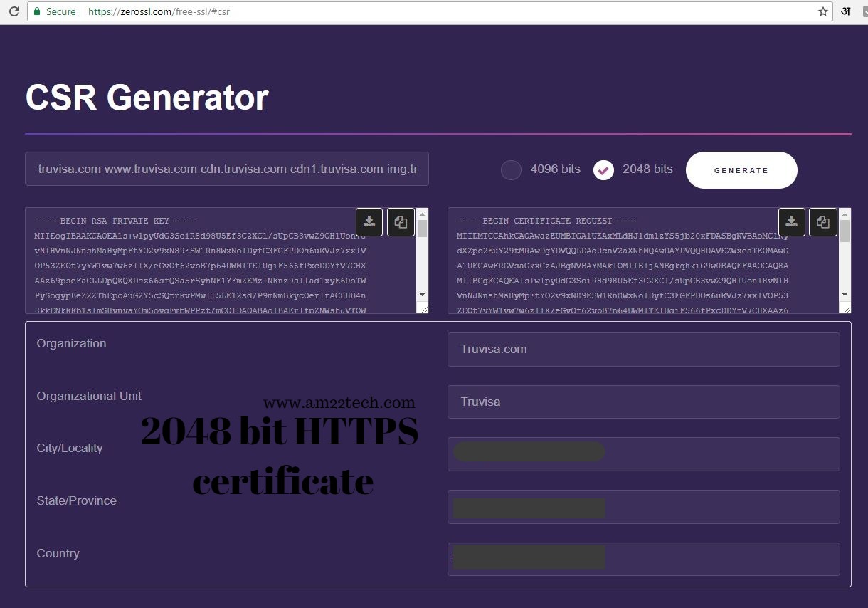Reload the page with the refresh icon
This screenshot has height=608, width=868.
(x=14, y=11)
